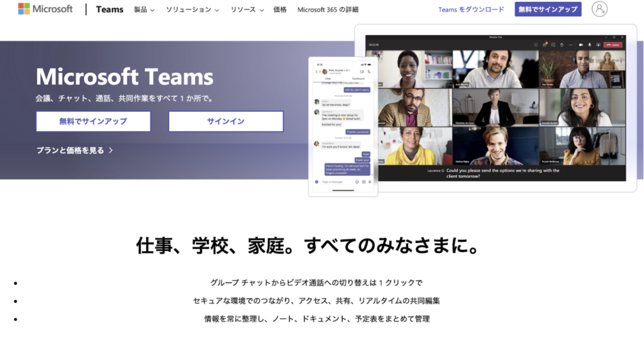Screen dimensions: 644x348
Task: Click emoji icon in phone message box
Action: tap(357, 182)
